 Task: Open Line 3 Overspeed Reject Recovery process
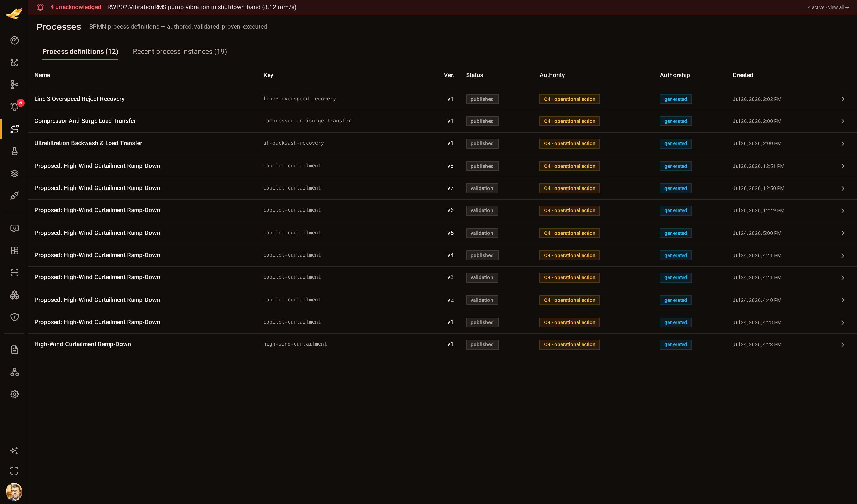click(x=79, y=99)
